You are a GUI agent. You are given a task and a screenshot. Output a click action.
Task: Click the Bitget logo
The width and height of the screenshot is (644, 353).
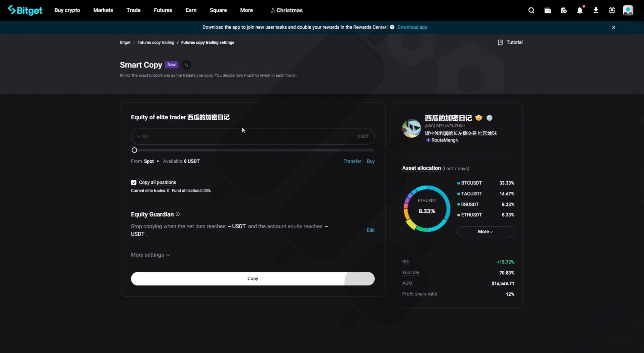tap(25, 10)
